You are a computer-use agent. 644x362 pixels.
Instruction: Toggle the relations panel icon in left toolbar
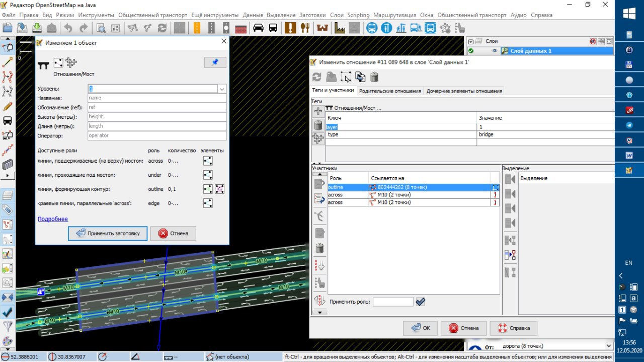[x=8, y=224]
